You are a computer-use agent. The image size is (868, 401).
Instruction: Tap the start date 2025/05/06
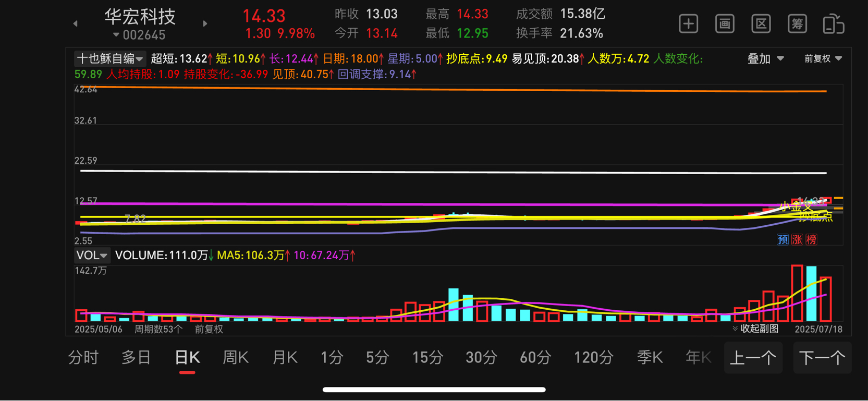[99, 329]
